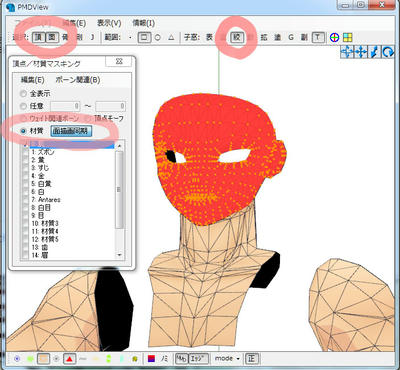Screen dimensions: 400x370
Task: Click the second 任意 range input field
Action: coord(111,106)
